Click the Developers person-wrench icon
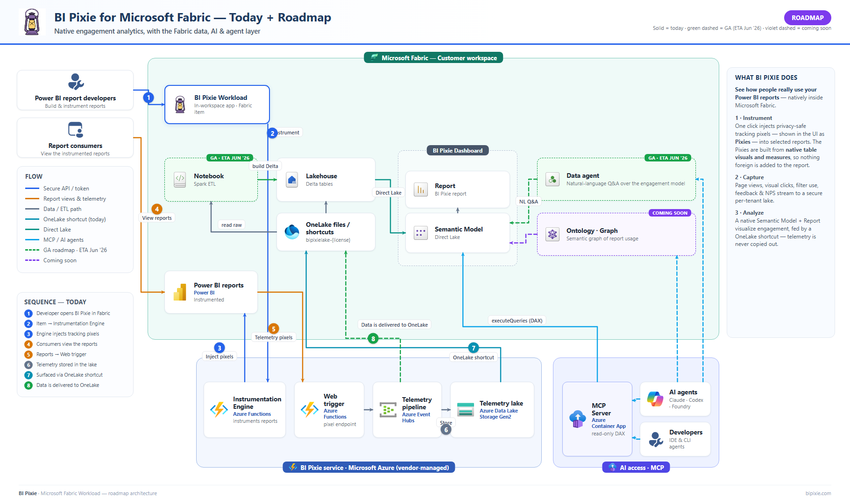This screenshot has height=504, width=850. tap(656, 439)
